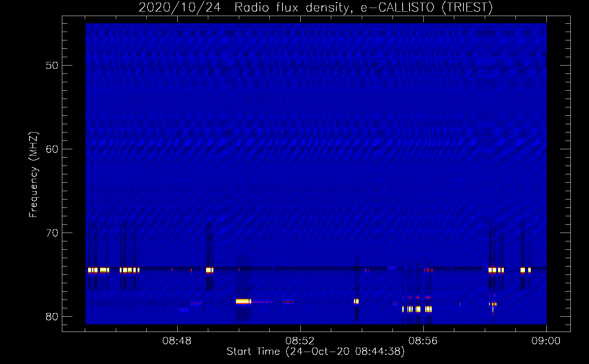Click the plot title '2020/10/24 Radio flux density, e-CALLISTO (TRIEST)'
Screen dimensions: 589x364
(x=316, y=7)
